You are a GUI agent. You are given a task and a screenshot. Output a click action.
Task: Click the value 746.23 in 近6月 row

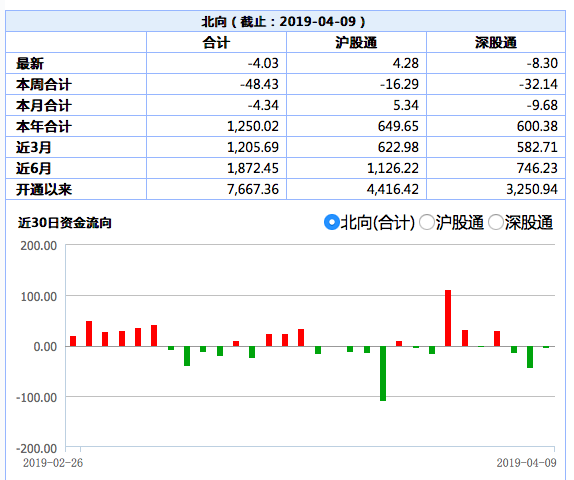point(537,168)
